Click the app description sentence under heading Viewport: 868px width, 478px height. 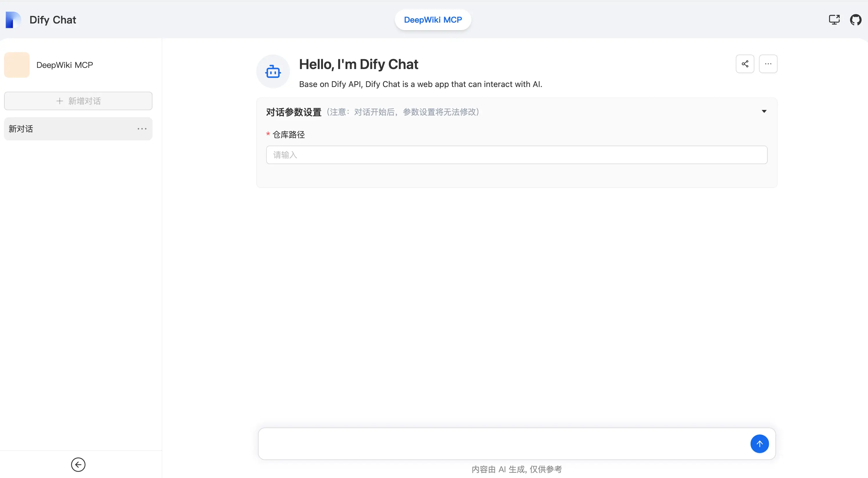pos(421,84)
